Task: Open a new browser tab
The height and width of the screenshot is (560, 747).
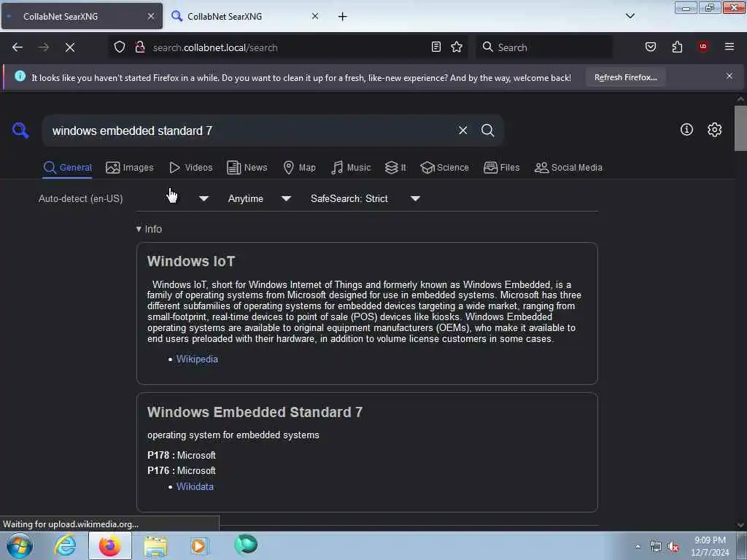Action: [343, 17]
